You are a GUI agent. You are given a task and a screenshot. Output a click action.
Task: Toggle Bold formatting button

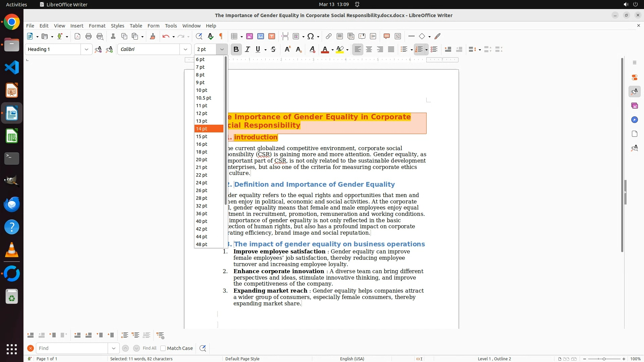(x=236, y=49)
